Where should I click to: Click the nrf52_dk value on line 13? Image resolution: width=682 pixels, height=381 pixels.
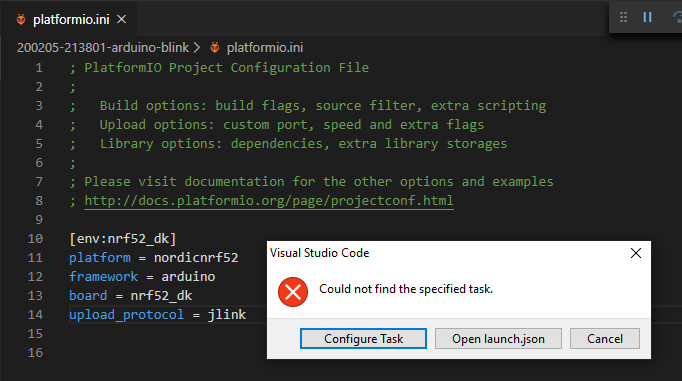[161, 296]
